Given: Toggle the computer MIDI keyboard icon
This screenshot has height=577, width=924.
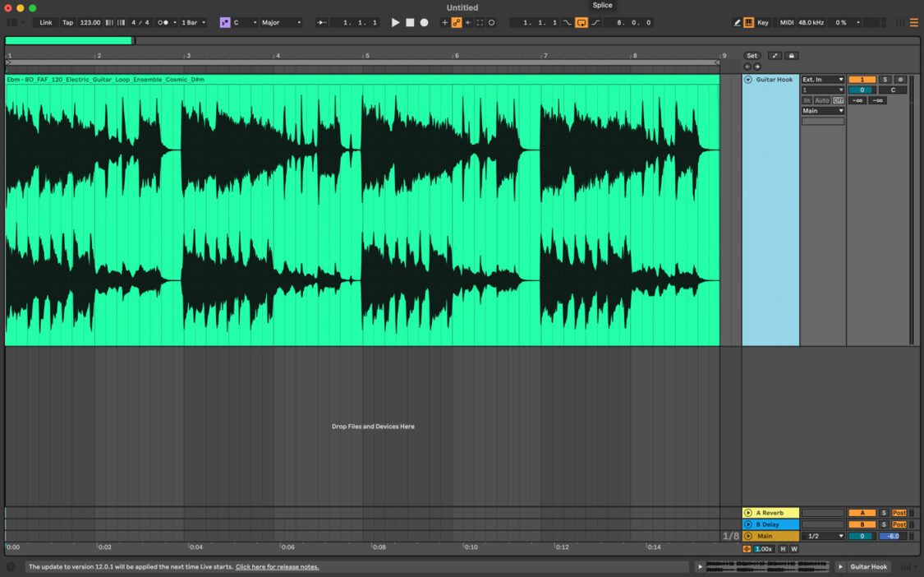Looking at the screenshot, I should pyautogui.click(x=749, y=22).
